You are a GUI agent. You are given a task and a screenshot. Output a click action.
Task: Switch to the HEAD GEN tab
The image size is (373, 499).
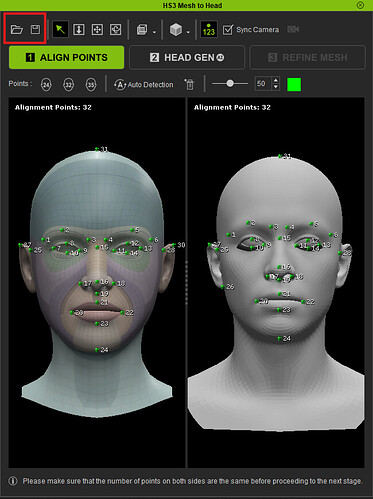click(x=187, y=57)
